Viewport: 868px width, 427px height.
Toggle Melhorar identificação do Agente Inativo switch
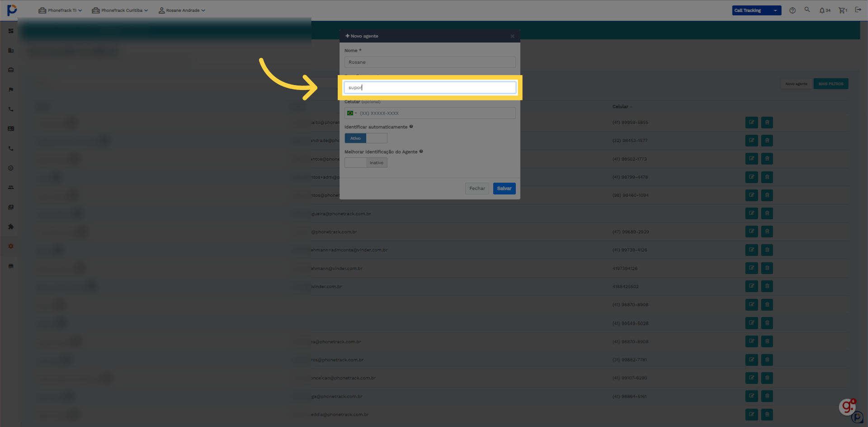(366, 163)
